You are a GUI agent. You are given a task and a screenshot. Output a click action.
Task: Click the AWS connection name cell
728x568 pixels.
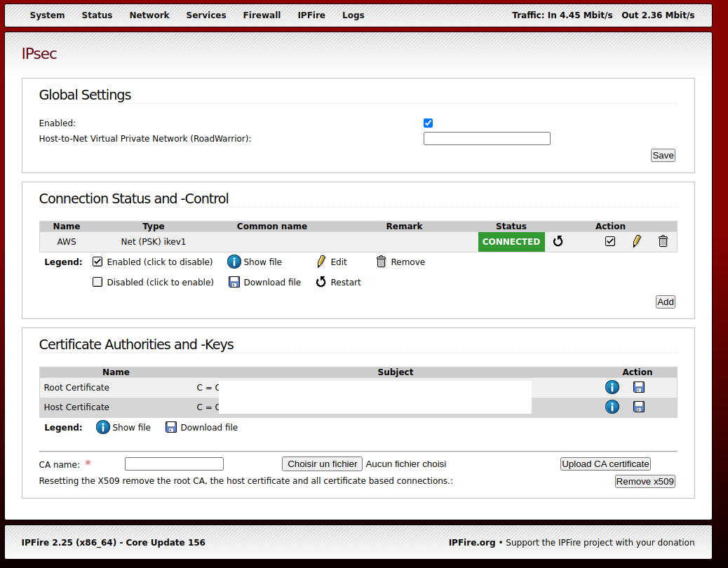coord(67,242)
